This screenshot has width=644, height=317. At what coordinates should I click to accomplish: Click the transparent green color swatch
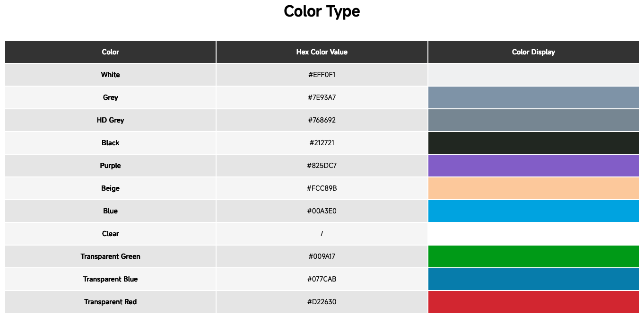533,256
